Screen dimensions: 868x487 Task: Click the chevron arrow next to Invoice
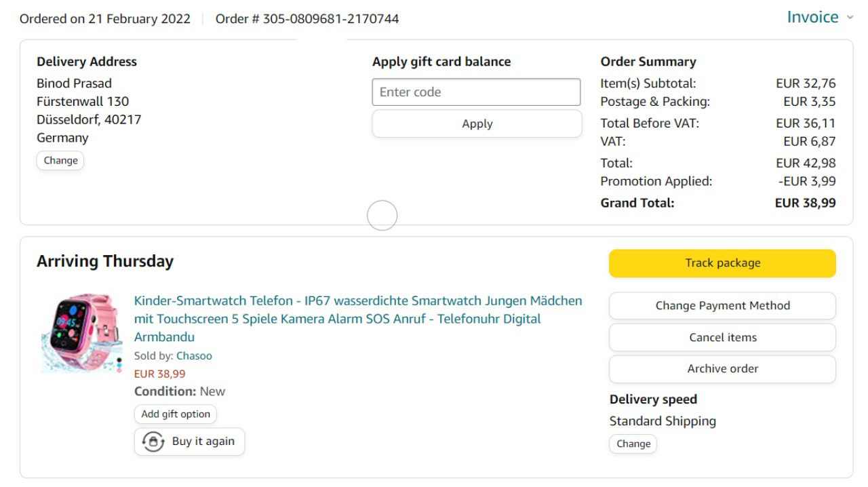850,18
